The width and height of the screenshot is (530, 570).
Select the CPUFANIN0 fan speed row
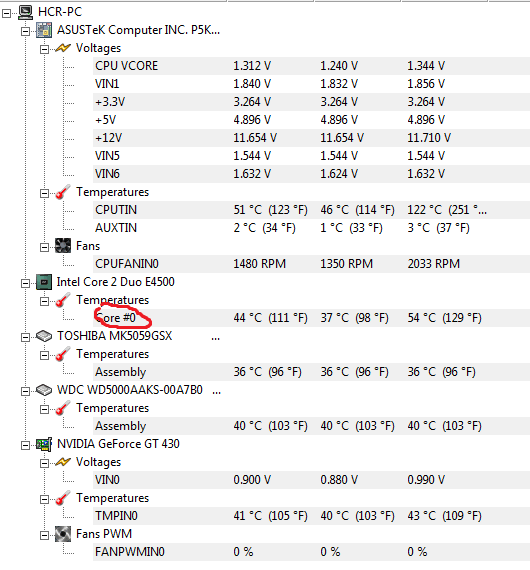tap(311, 264)
